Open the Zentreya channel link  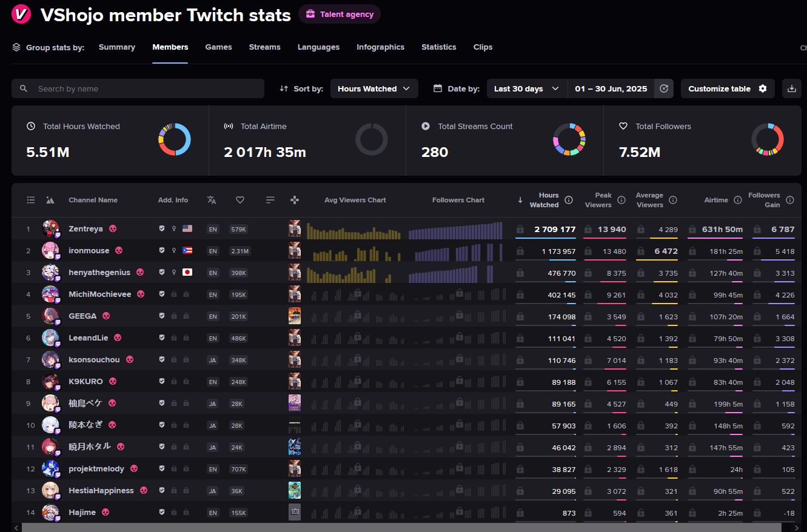pyautogui.click(x=85, y=229)
